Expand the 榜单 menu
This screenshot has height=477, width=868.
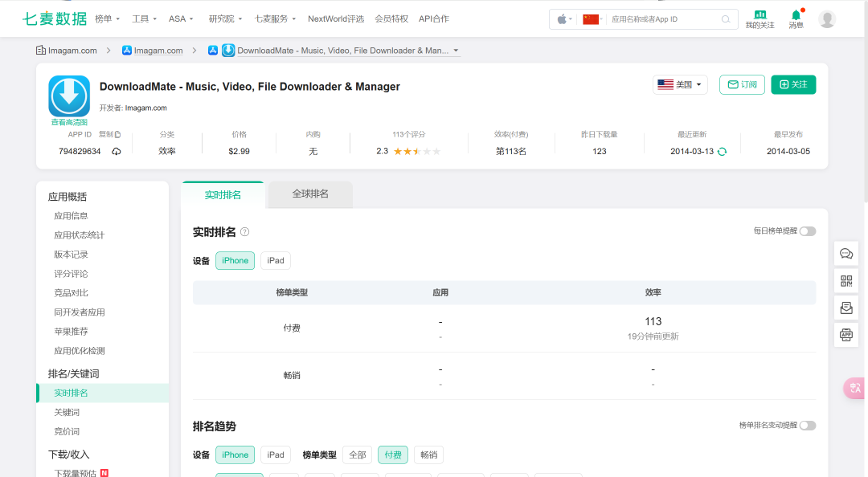[108, 18]
